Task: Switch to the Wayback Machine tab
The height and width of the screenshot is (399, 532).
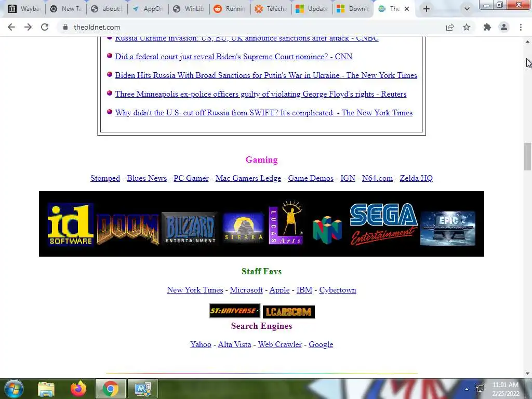Action: point(24,9)
